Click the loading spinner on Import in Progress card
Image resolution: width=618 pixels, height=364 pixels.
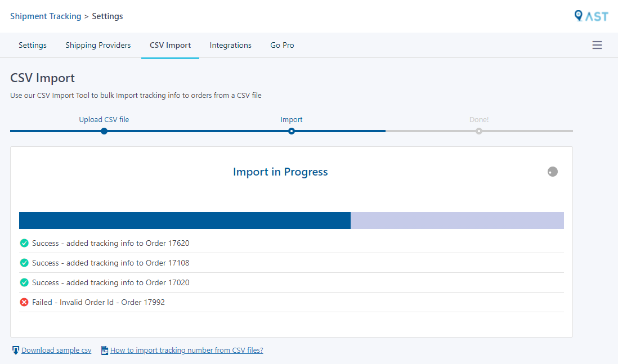[553, 172]
